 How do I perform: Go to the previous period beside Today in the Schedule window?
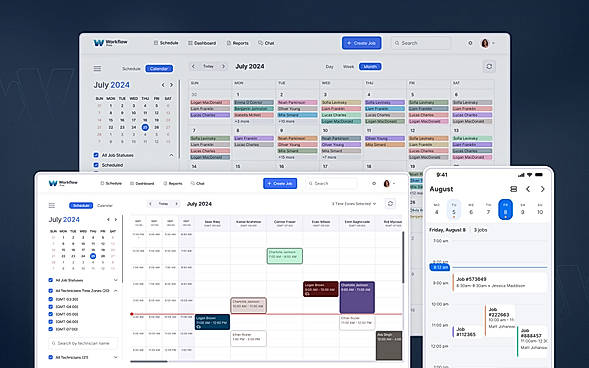[150, 204]
